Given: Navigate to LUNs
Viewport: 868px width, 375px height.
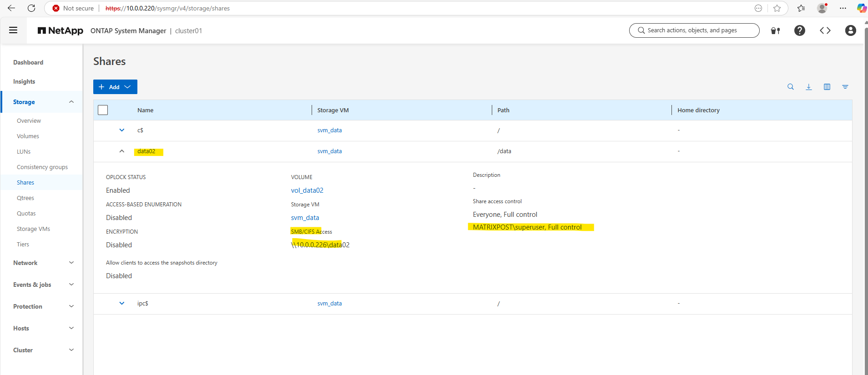Looking at the screenshot, I should [x=24, y=151].
